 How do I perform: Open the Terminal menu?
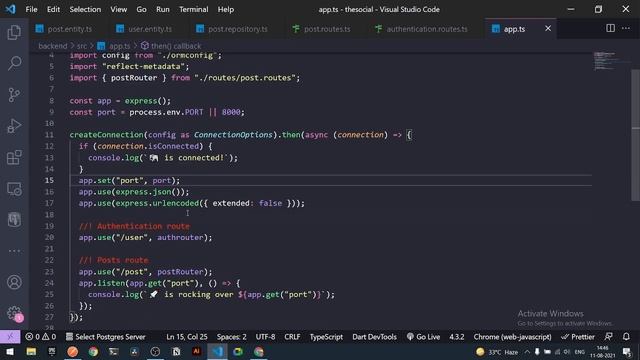(x=193, y=9)
